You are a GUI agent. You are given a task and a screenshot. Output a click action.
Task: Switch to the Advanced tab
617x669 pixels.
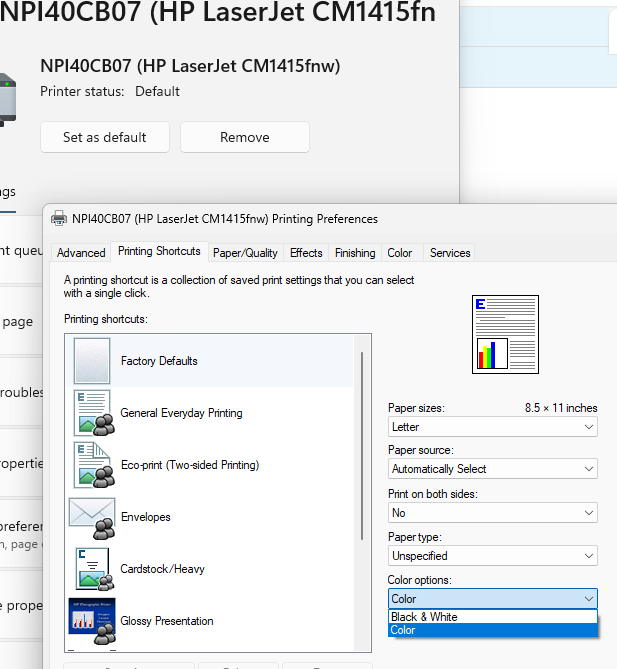point(81,253)
